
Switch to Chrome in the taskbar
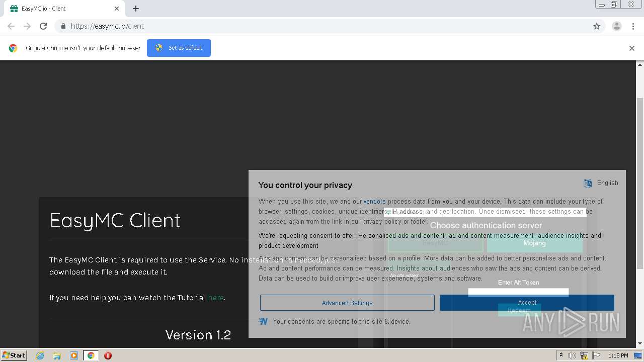(91, 355)
